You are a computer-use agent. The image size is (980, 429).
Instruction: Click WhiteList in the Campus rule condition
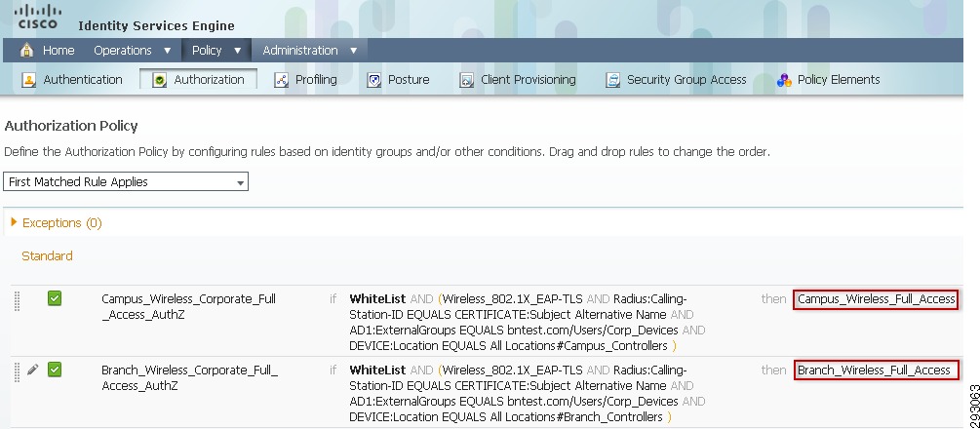pyautogui.click(x=377, y=299)
